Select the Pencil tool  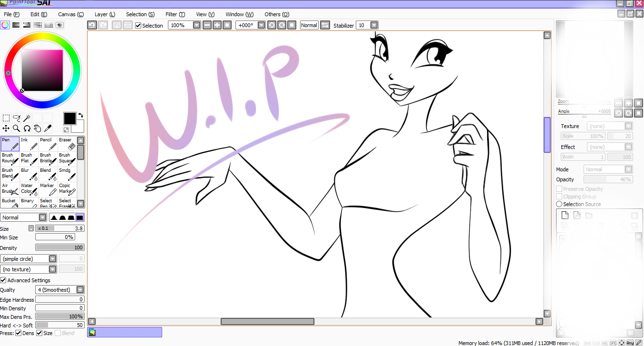pos(48,144)
